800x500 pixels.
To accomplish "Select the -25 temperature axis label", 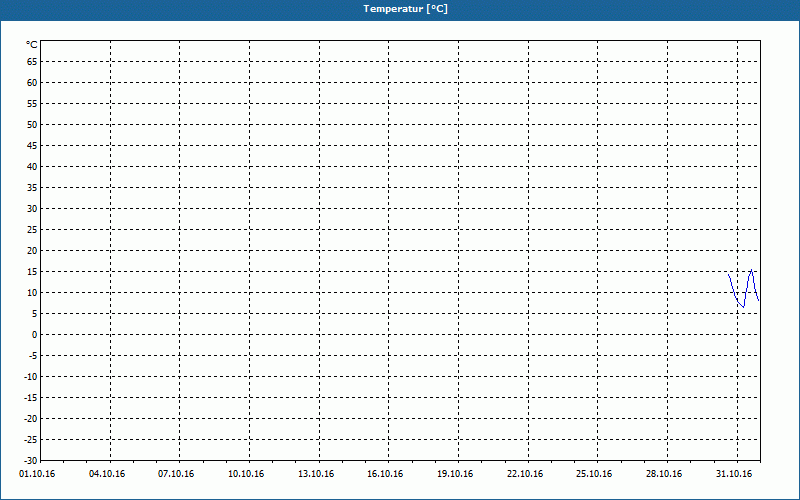I will pyautogui.click(x=31, y=440).
